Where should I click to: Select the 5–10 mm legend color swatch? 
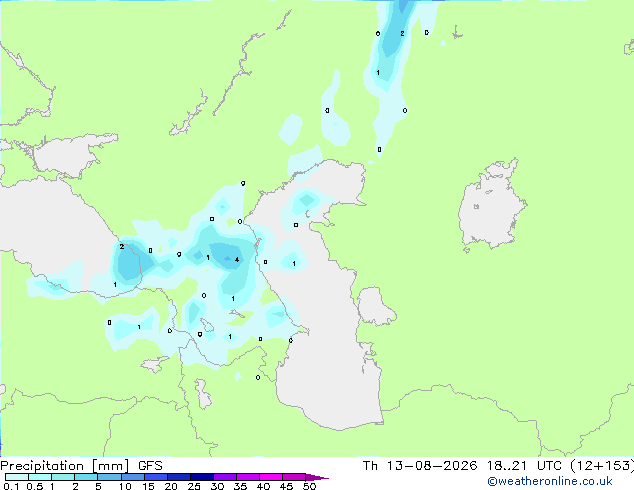[x=109, y=477]
